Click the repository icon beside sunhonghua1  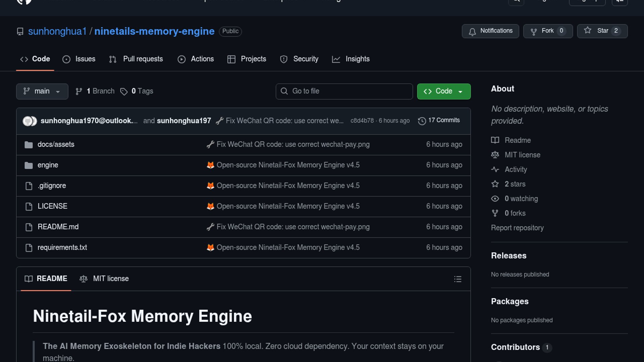click(20, 32)
